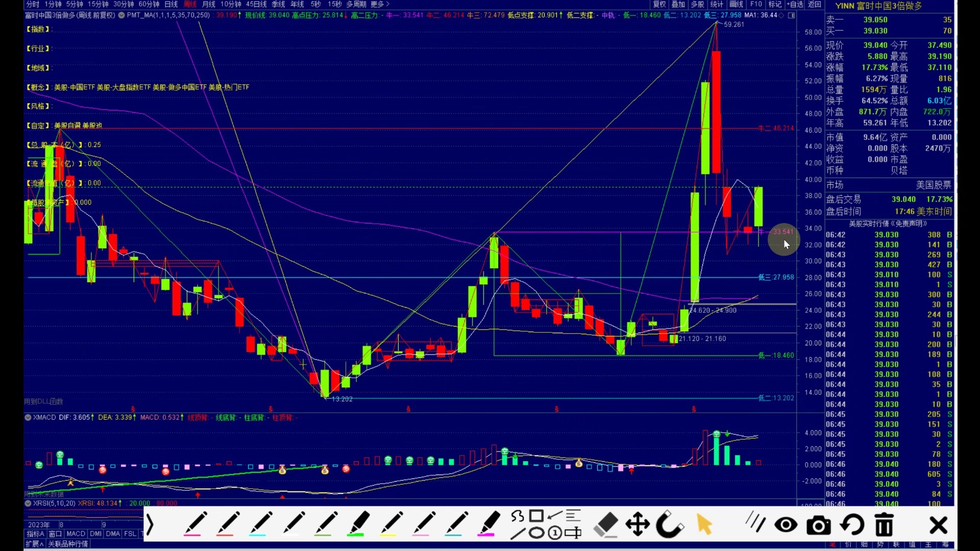The width and height of the screenshot is (980, 551).
Task: Choose the text lines tool
Action: tap(573, 516)
